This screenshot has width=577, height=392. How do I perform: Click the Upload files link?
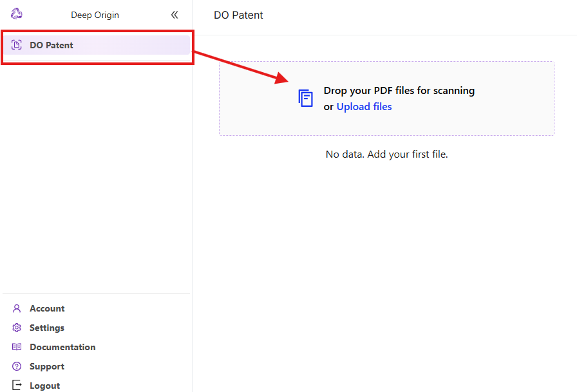(364, 107)
